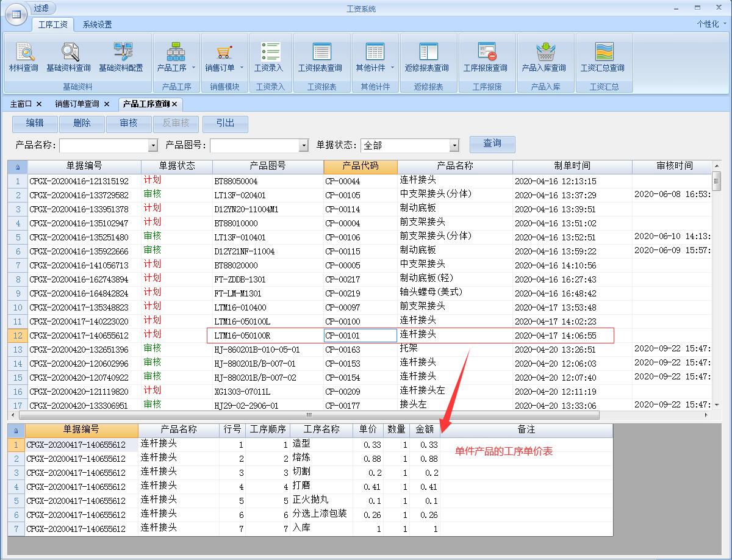Open 基础资料配置 configuration icon

pos(124,52)
